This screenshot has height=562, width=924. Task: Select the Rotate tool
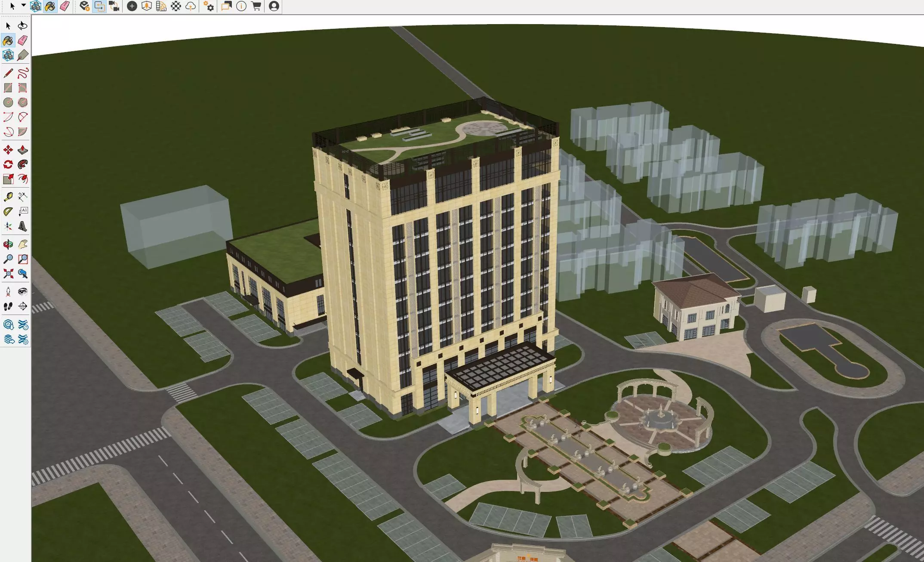coord(8,164)
